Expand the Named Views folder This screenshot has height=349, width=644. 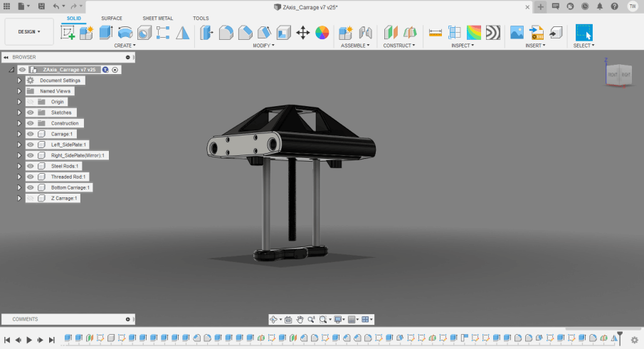click(19, 91)
